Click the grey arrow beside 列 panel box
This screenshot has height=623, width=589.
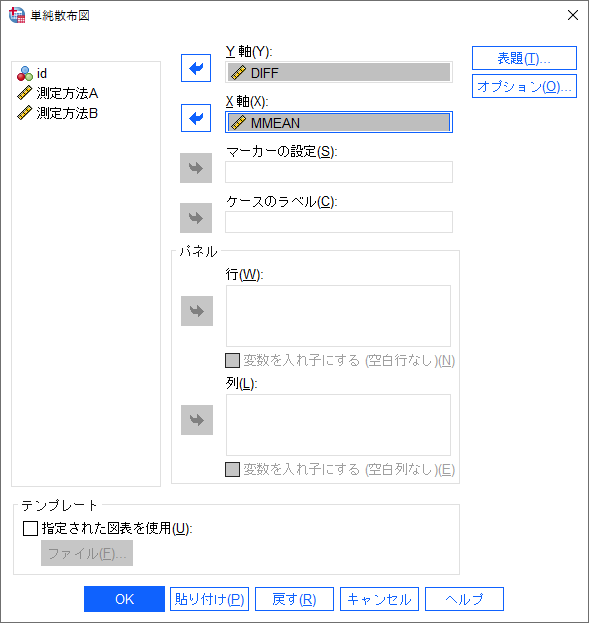click(x=197, y=420)
